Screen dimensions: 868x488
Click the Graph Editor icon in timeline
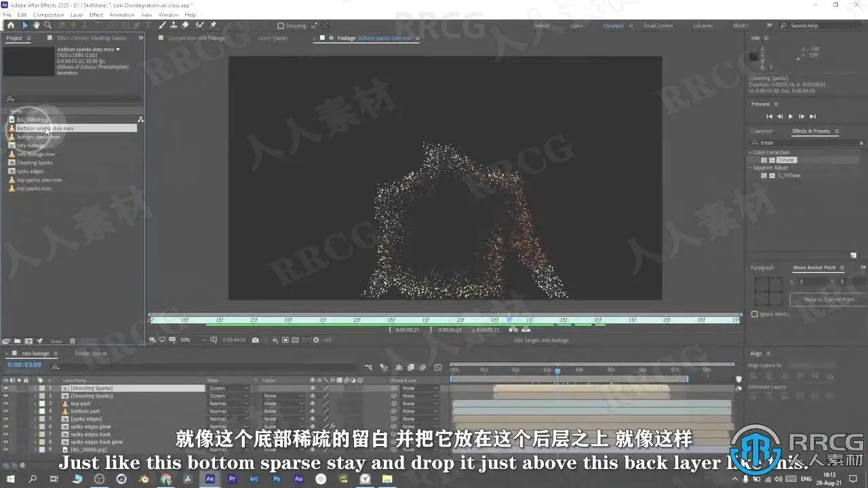[x=437, y=367]
